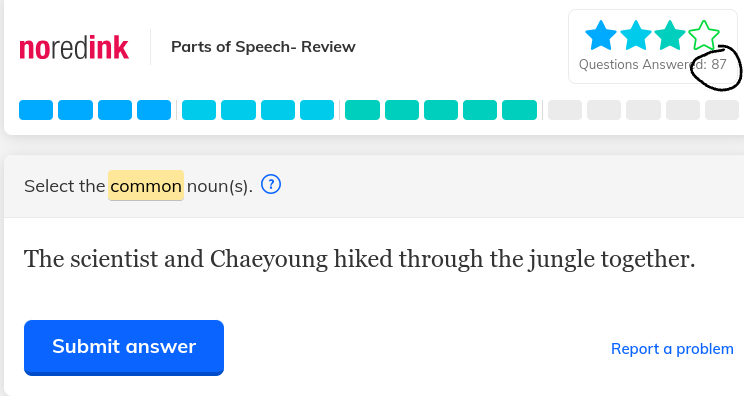Click the first blue progress segment
744x396 pixels.
[x=36, y=110]
